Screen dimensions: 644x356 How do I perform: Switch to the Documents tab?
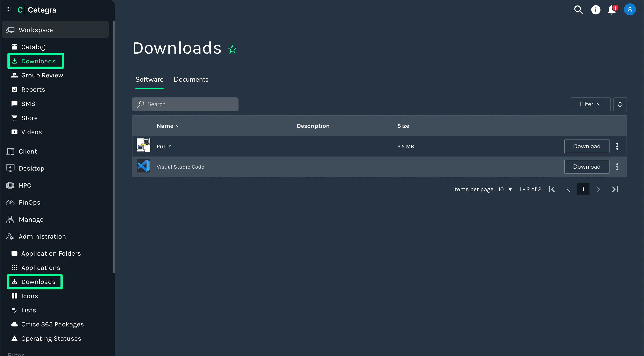pos(191,79)
